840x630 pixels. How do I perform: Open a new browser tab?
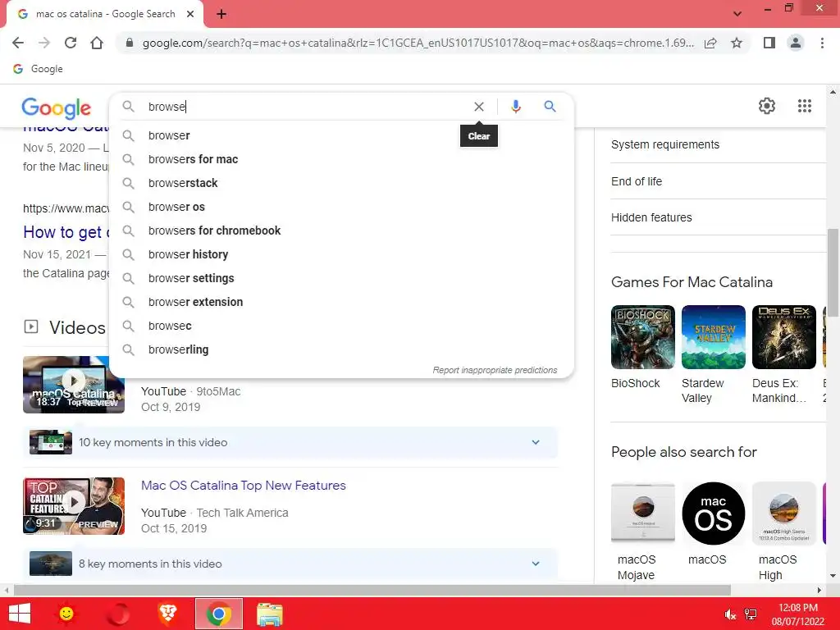pos(221,15)
